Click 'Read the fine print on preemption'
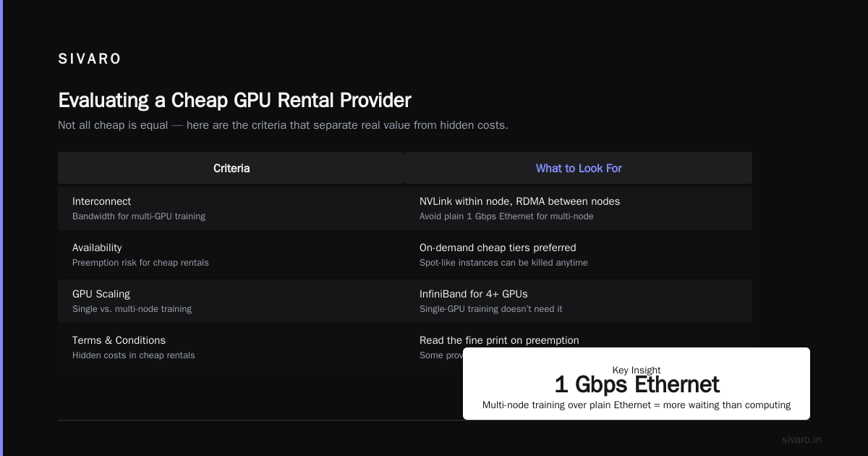Image resolution: width=868 pixels, height=456 pixels. coord(499,340)
